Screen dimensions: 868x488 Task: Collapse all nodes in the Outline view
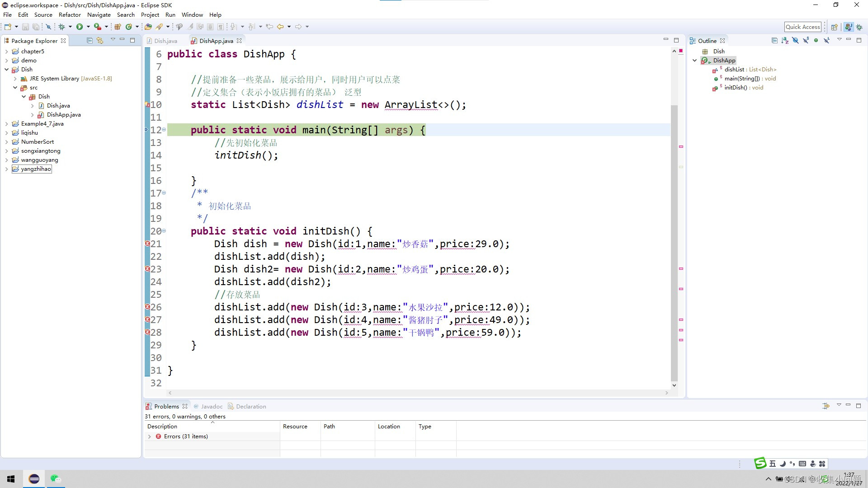point(775,40)
